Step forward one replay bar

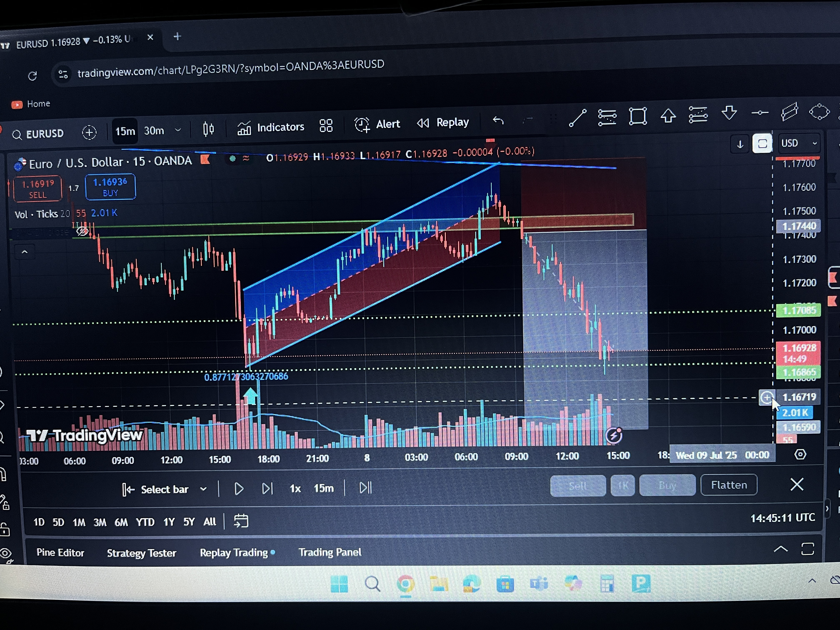pos(267,488)
